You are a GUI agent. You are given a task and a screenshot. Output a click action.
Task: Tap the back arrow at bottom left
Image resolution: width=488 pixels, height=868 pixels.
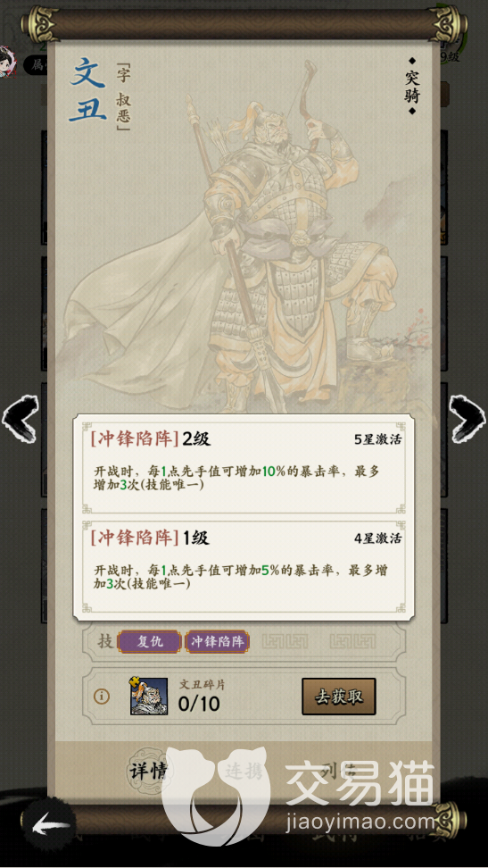50,825
